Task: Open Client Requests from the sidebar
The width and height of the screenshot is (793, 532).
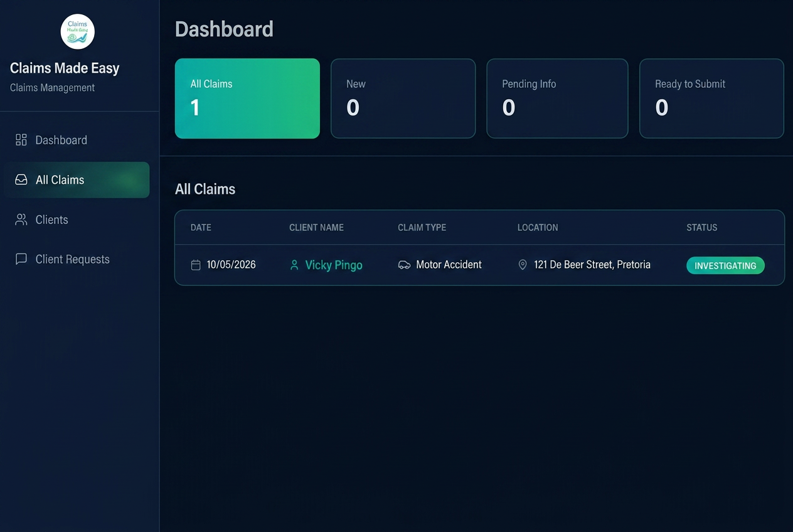Action: (x=77, y=259)
